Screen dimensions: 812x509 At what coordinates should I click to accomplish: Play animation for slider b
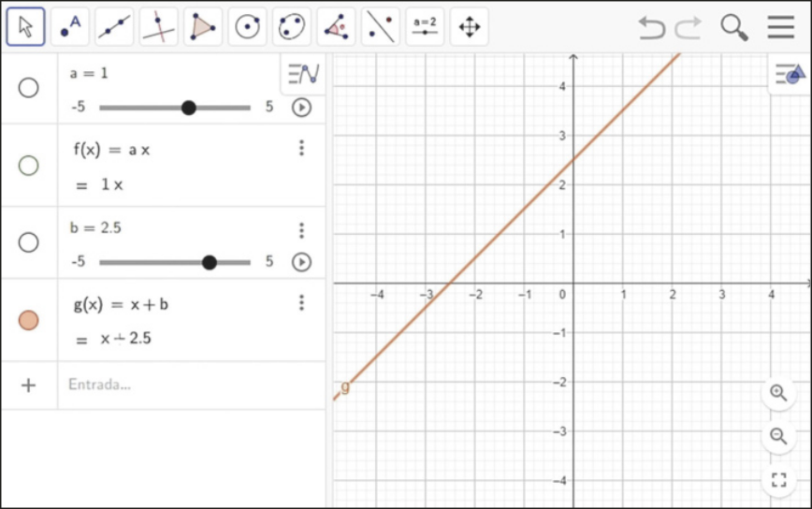pyautogui.click(x=301, y=262)
